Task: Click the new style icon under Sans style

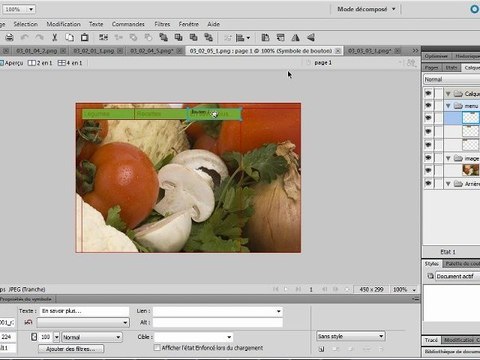Action: [x=321, y=349]
